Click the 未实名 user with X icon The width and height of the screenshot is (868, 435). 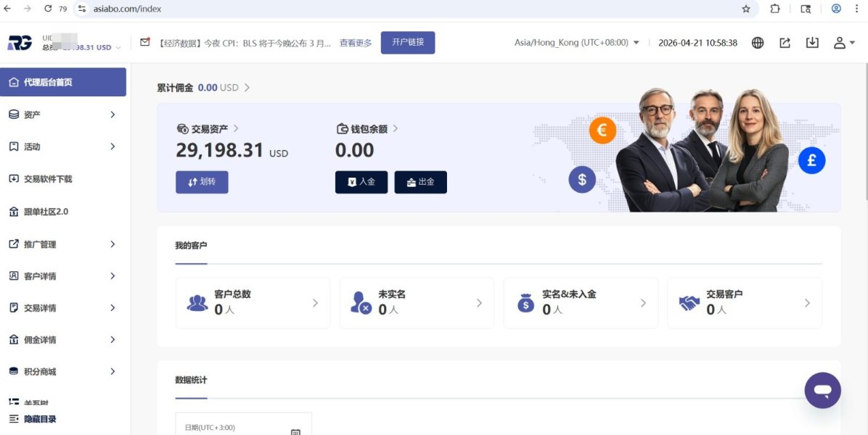coord(361,303)
